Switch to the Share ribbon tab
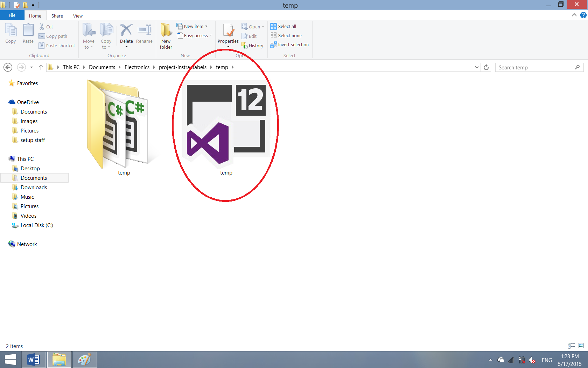This screenshot has width=588, height=368. click(x=57, y=16)
